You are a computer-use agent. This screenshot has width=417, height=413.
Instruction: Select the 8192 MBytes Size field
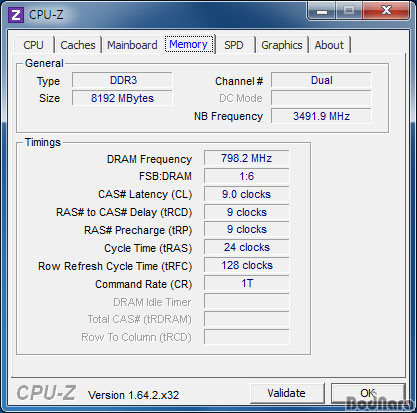click(122, 98)
